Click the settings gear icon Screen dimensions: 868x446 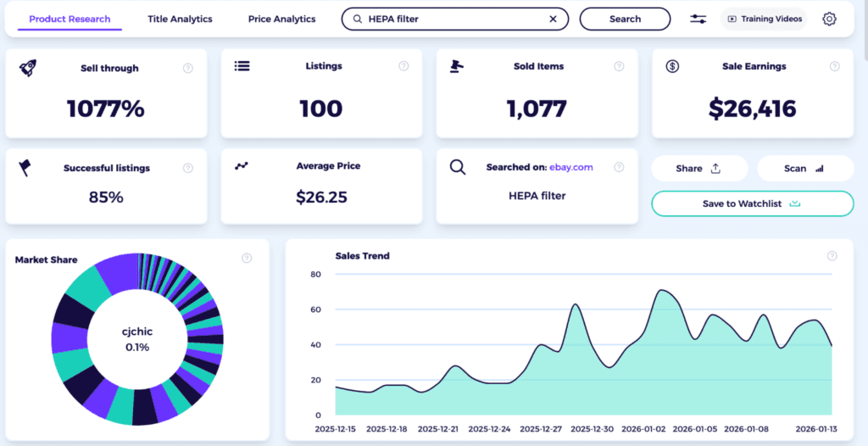pos(829,19)
